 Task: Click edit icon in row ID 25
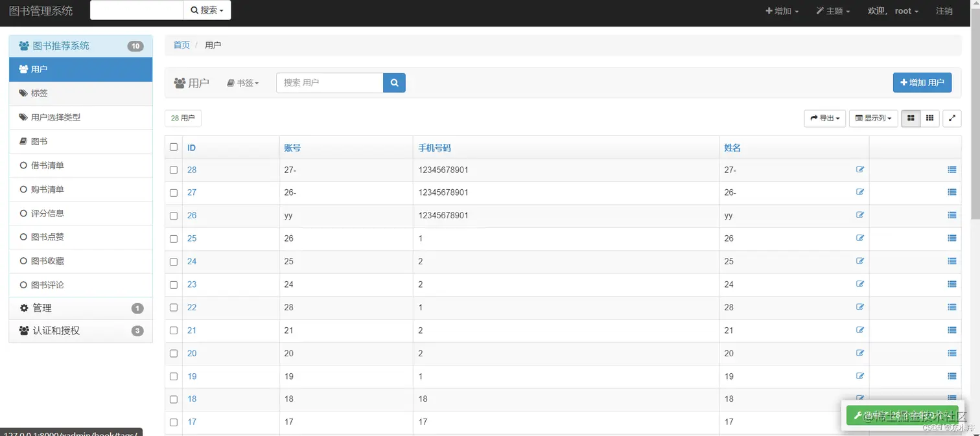click(860, 238)
